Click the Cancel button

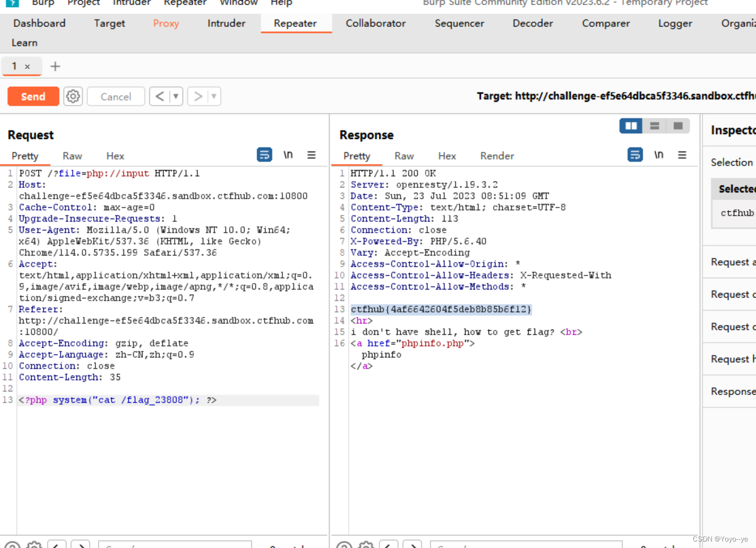pyautogui.click(x=115, y=97)
